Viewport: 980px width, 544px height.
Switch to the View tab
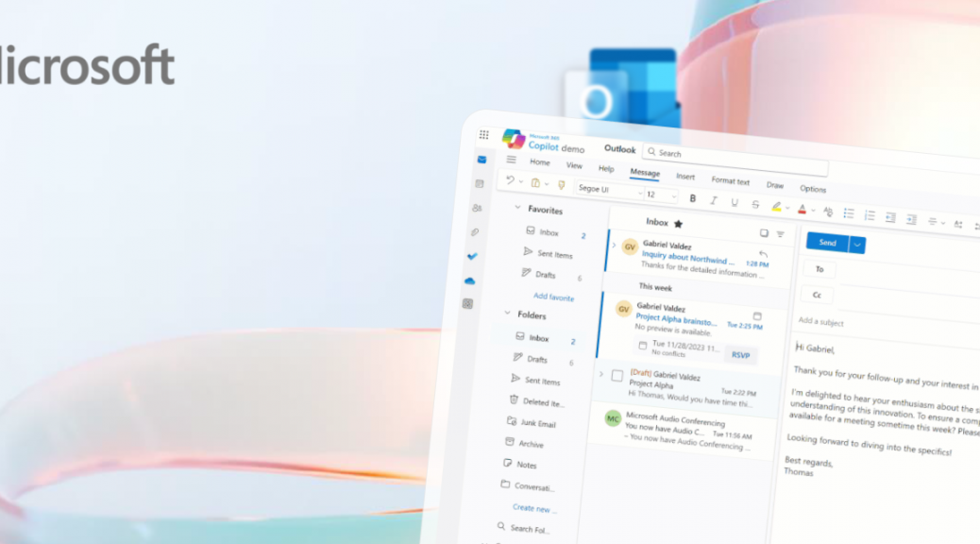point(574,165)
